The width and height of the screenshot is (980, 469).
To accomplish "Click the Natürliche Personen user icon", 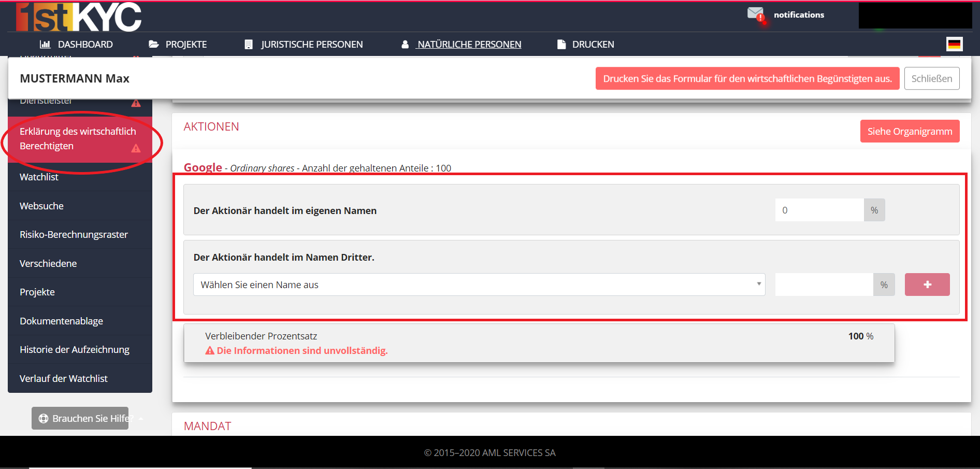I will click(405, 45).
